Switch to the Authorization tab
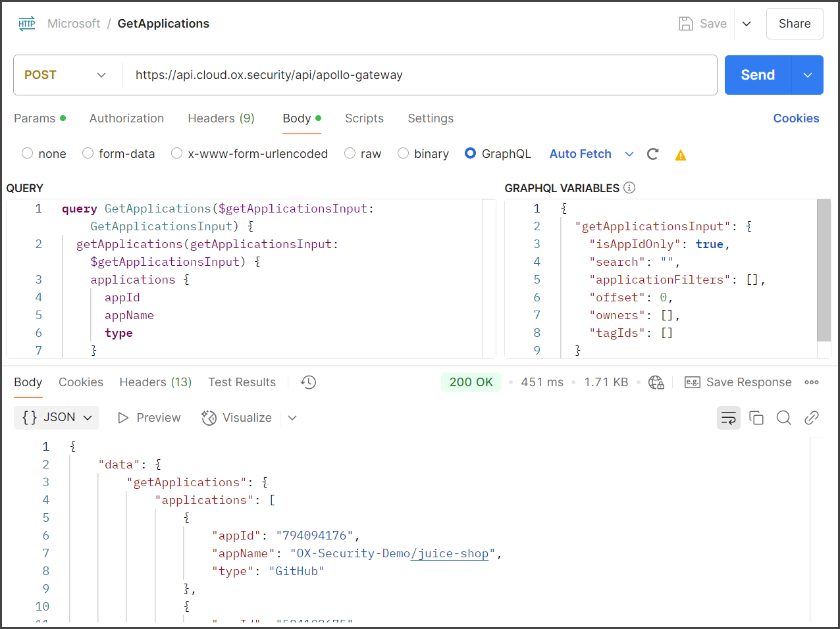 pyautogui.click(x=126, y=118)
